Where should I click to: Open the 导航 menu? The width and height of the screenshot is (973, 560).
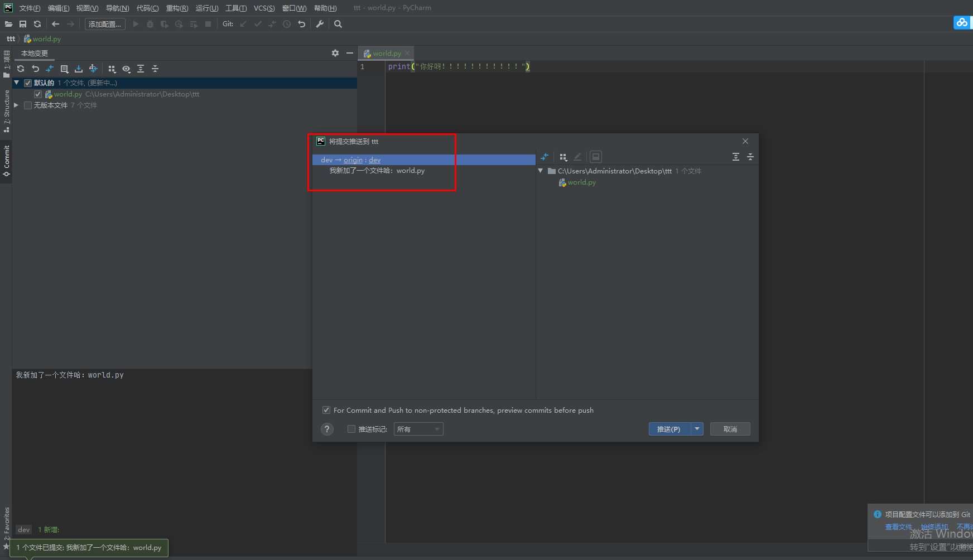[x=117, y=8]
